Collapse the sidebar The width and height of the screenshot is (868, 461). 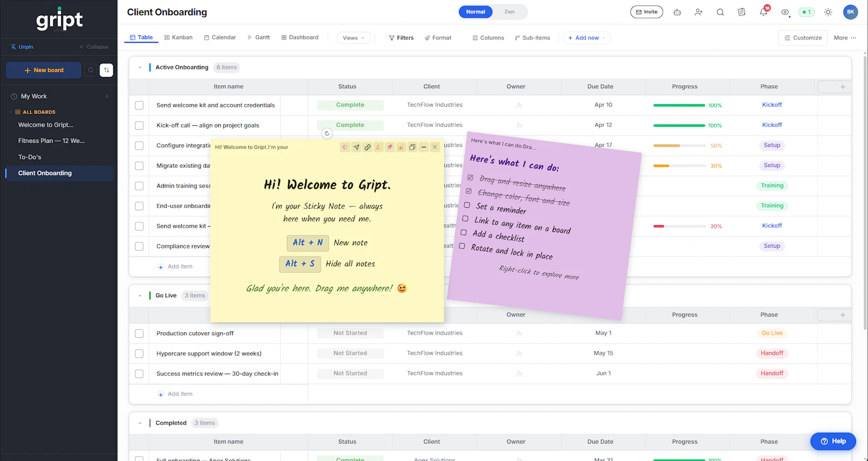[x=94, y=47]
